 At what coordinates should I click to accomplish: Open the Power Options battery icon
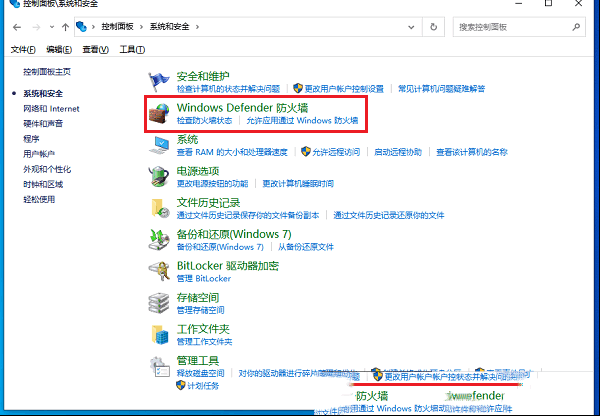click(x=159, y=177)
